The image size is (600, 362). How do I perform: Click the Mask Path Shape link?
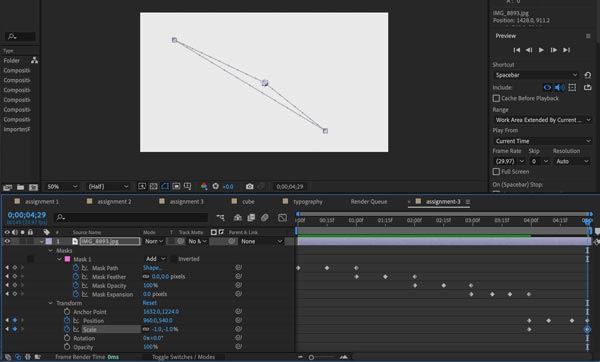(152, 268)
